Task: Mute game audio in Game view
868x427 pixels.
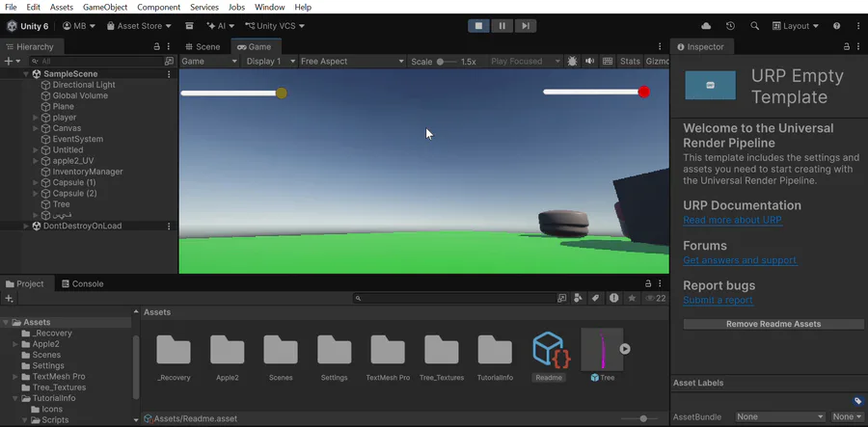Action: coord(589,62)
